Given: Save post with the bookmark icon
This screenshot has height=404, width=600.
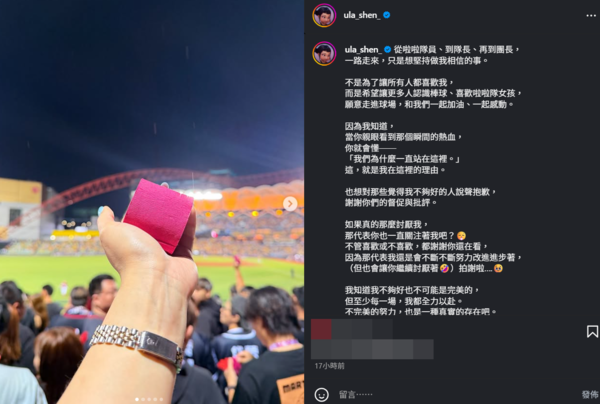Looking at the screenshot, I should pos(592,331).
